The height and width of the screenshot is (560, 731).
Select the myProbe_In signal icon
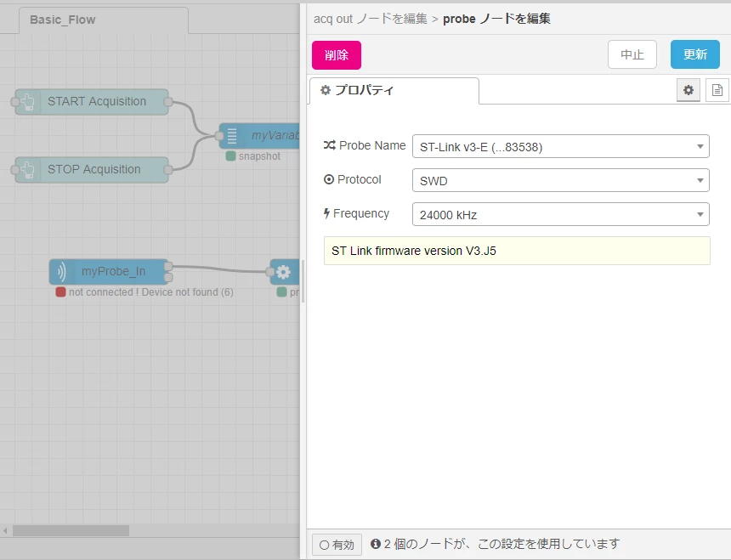61,272
